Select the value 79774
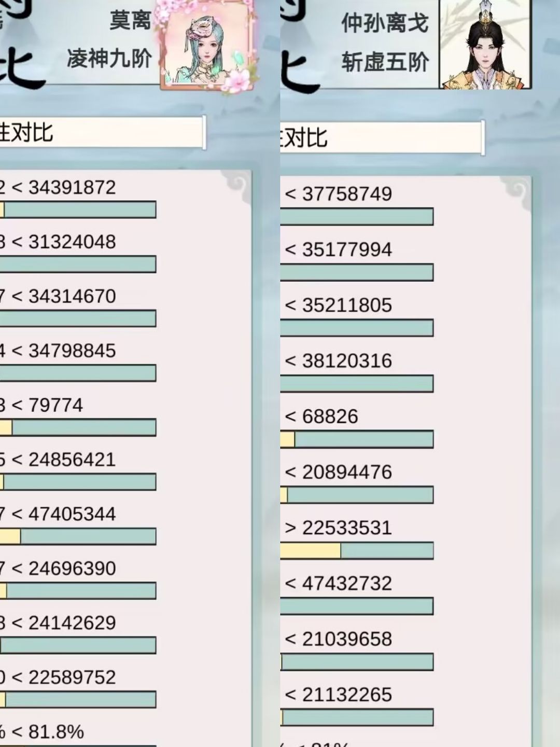560x747 pixels. tap(55, 405)
